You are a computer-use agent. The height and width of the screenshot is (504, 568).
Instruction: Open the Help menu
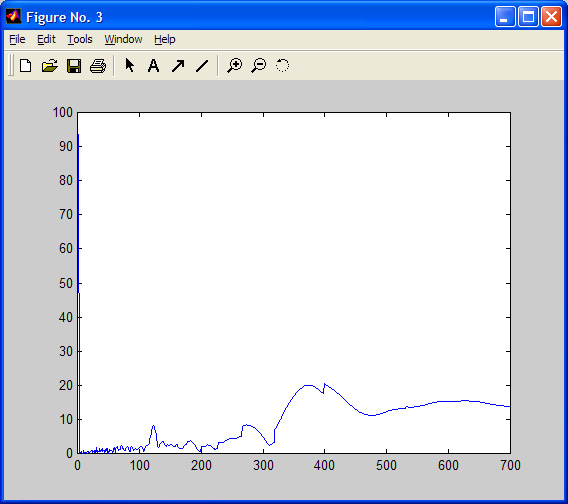click(165, 39)
